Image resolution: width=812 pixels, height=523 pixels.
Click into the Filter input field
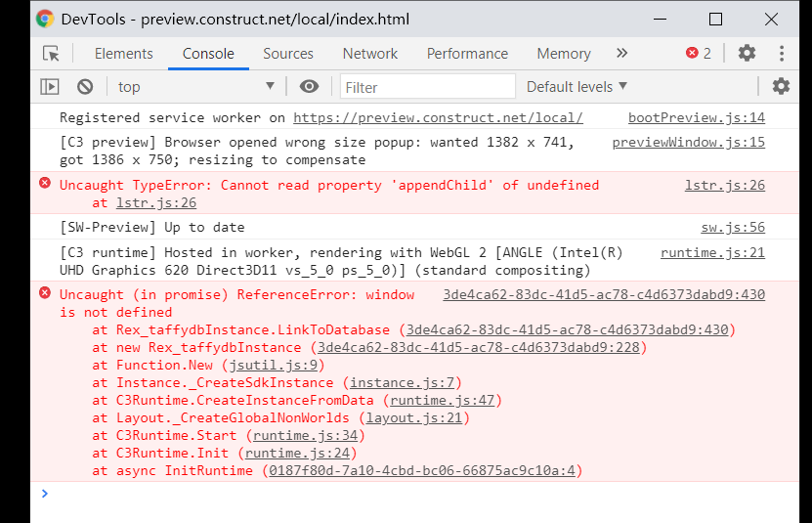coord(428,87)
